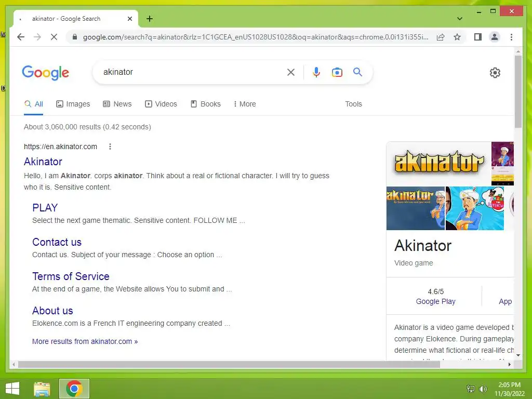The image size is (532, 399).
Task: Switch to Books results
Action: coord(206,104)
